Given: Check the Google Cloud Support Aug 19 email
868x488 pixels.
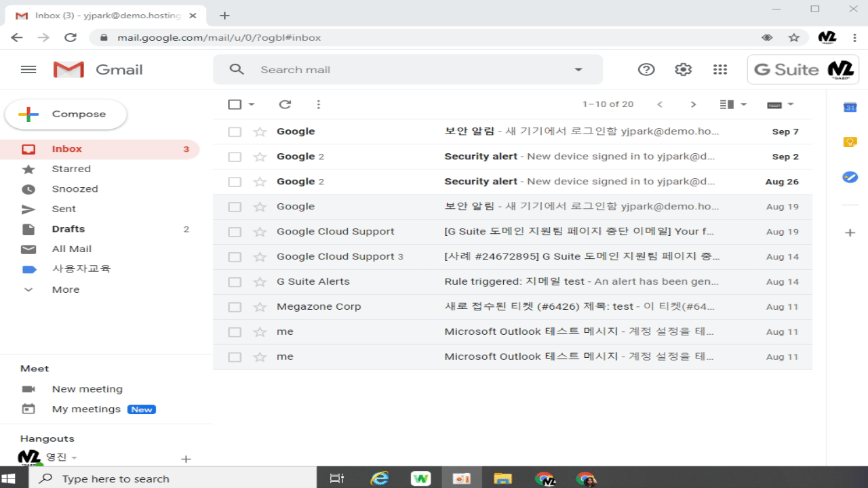Looking at the screenshot, I should [x=235, y=232].
